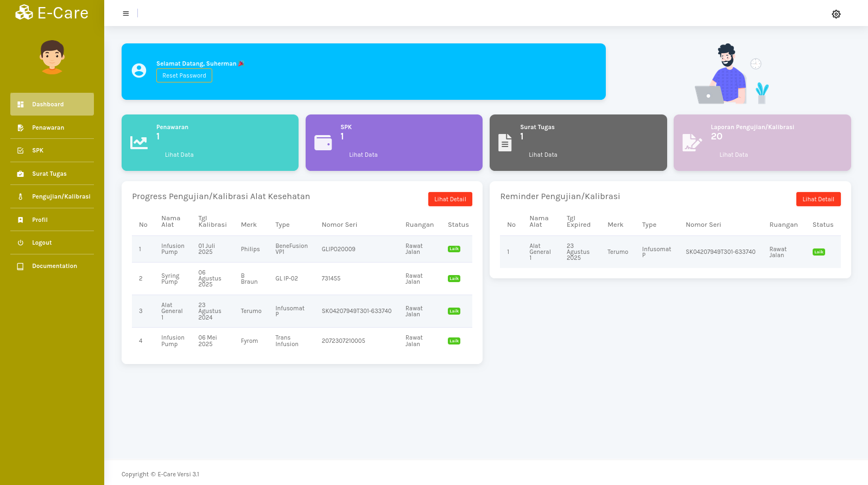
Task: Click the Laik status badge for Syring Pump
Action: (x=454, y=279)
